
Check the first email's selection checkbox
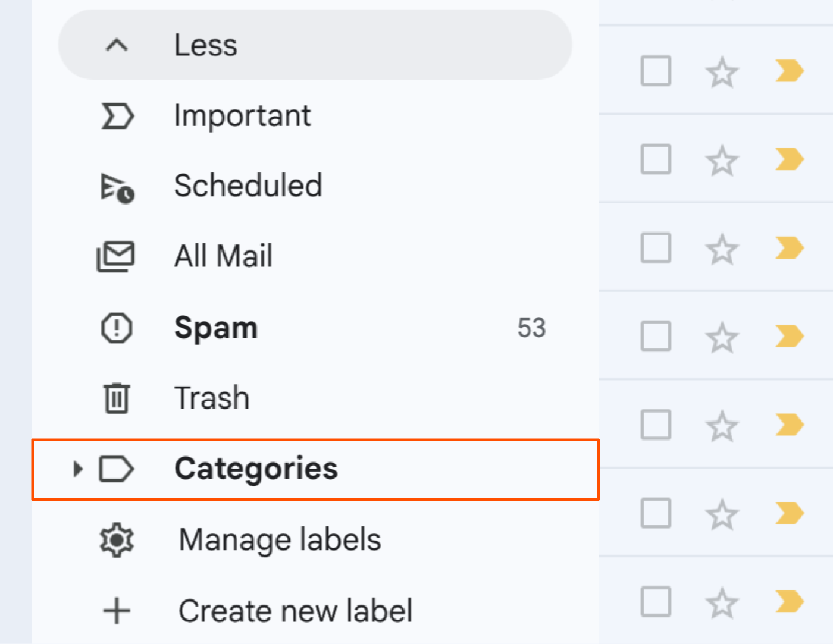(x=655, y=71)
